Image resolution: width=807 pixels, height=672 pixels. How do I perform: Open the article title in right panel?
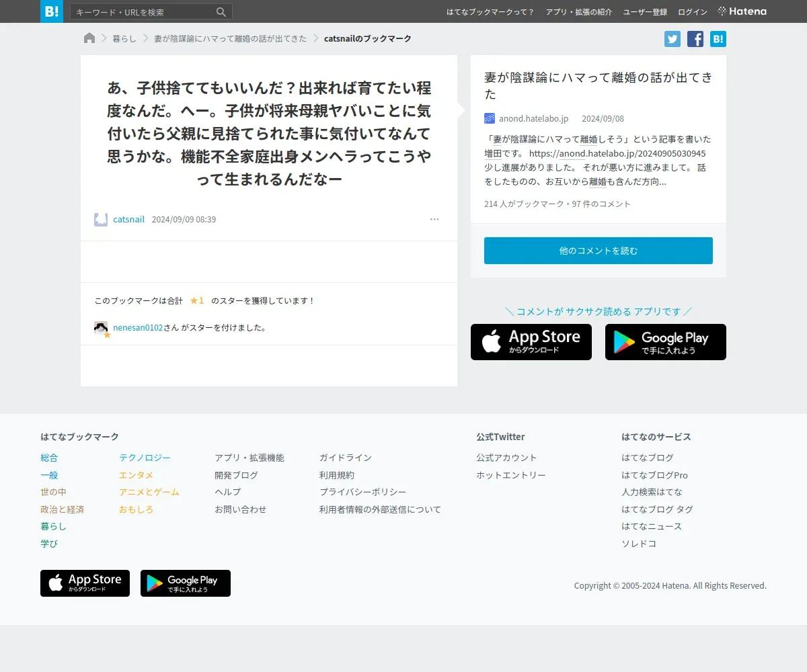(x=598, y=85)
